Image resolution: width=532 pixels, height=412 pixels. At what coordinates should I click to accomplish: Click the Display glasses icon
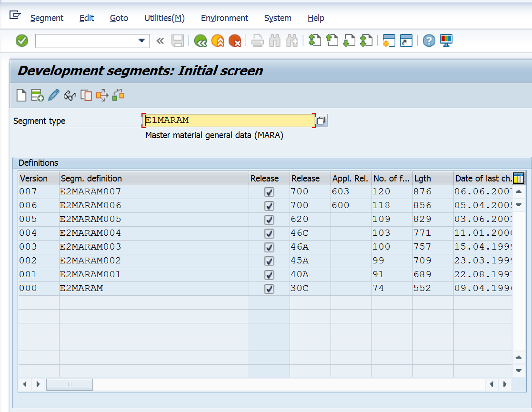tap(70, 95)
